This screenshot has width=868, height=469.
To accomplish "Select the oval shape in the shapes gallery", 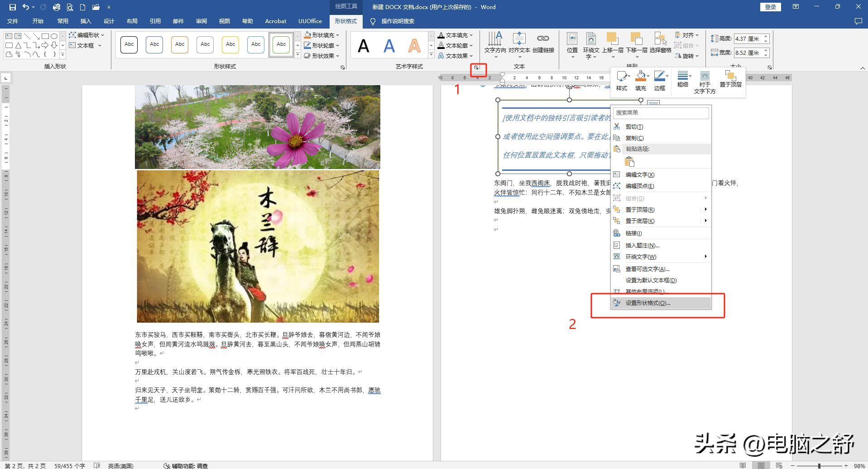I will [54, 36].
